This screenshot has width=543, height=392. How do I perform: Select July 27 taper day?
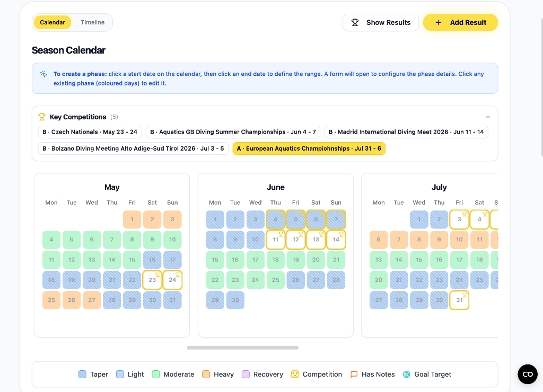coord(379,300)
